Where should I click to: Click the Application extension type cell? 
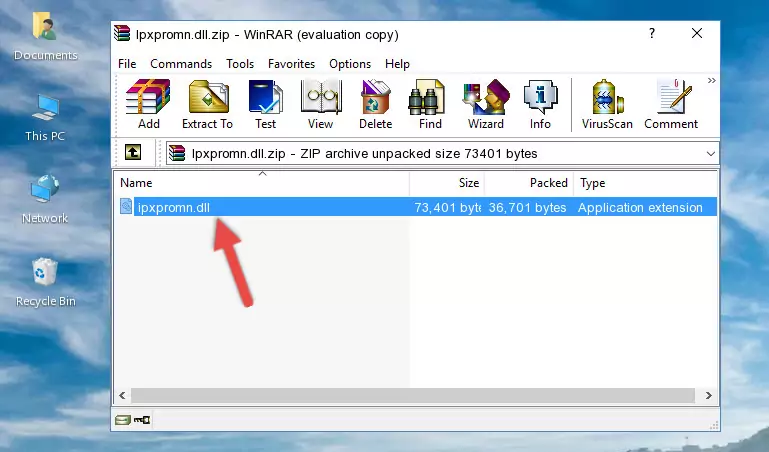[x=640, y=207]
